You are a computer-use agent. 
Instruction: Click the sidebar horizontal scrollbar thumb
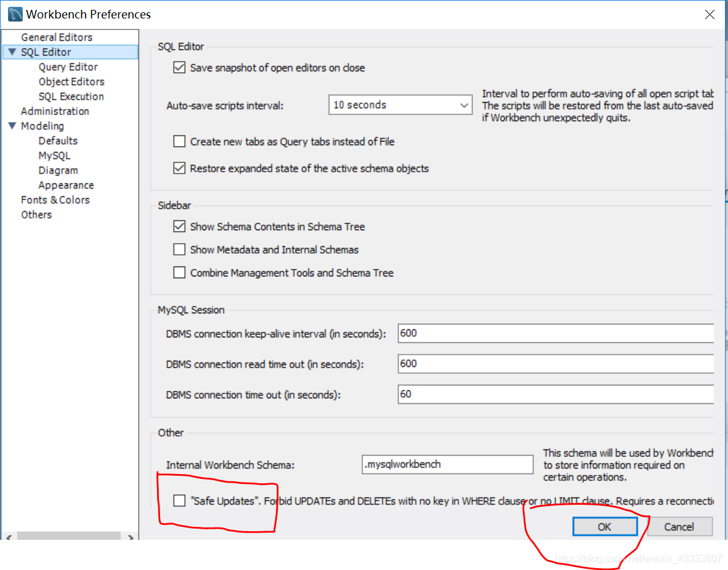point(69,537)
